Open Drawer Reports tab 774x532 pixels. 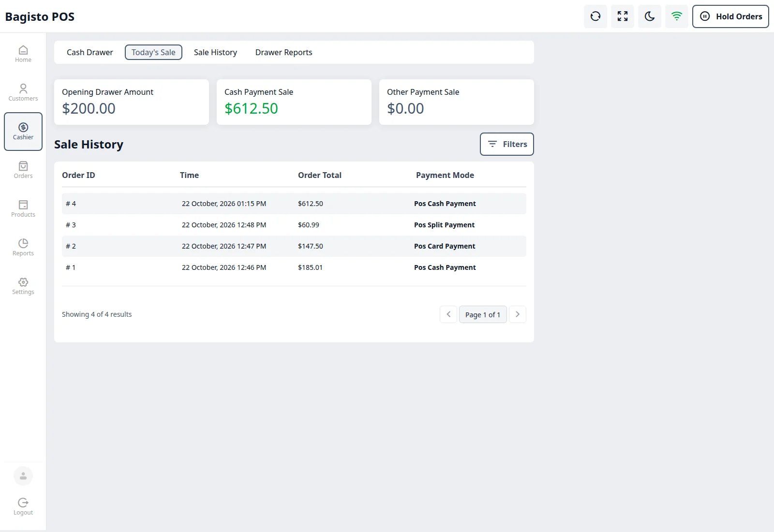(284, 52)
